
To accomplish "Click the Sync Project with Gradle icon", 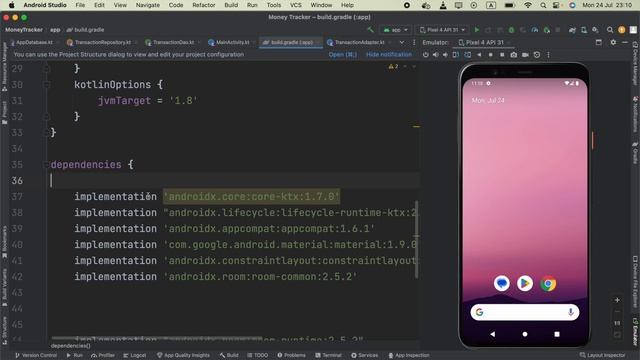I will pos(572,30).
